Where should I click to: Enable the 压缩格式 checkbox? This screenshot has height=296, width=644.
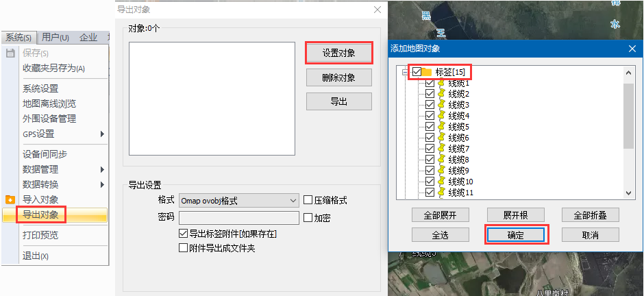308,201
